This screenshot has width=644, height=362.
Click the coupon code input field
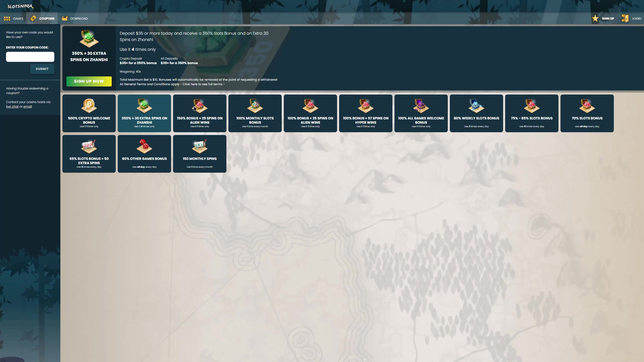click(30, 57)
